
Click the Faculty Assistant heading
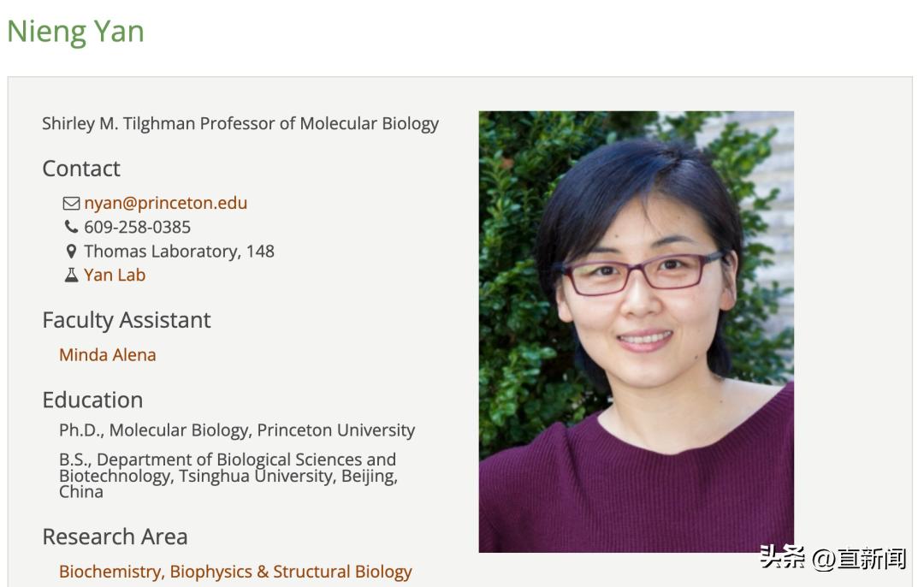pyautogui.click(x=127, y=320)
